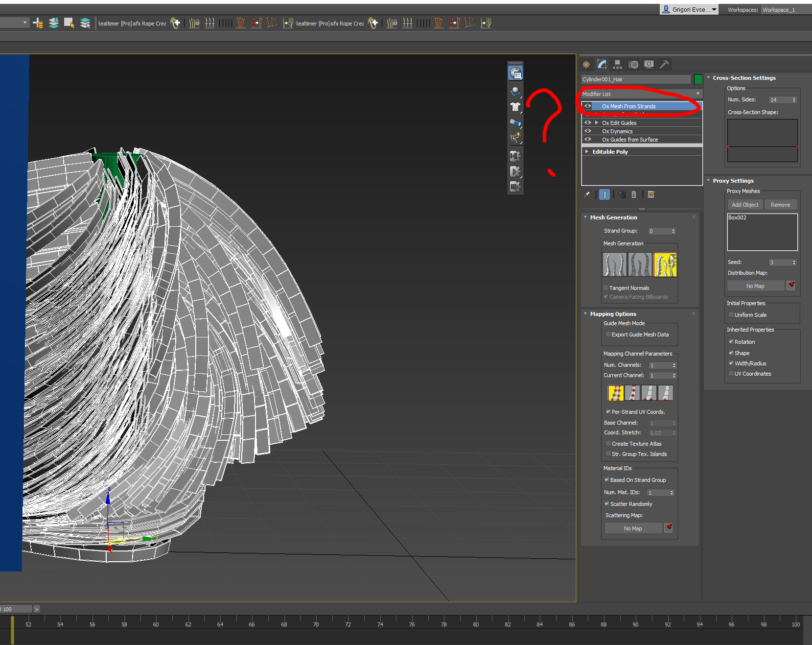Image resolution: width=812 pixels, height=645 pixels.
Task: Click the Add Object button
Action: tap(745, 205)
